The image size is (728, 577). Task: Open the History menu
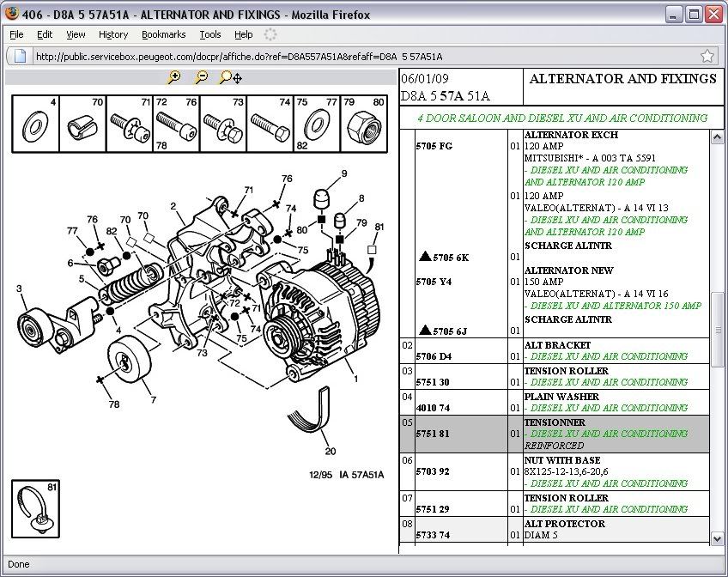pyautogui.click(x=113, y=34)
